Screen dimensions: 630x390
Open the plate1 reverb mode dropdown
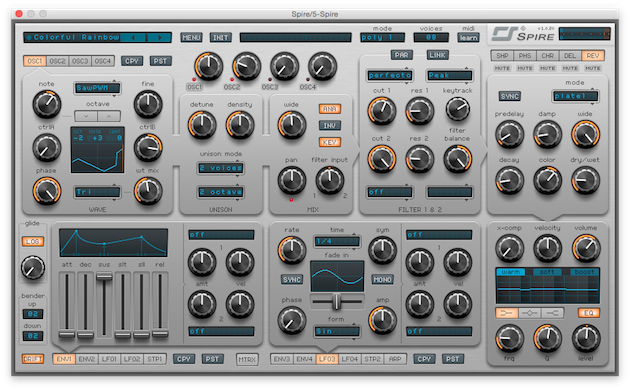(575, 96)
